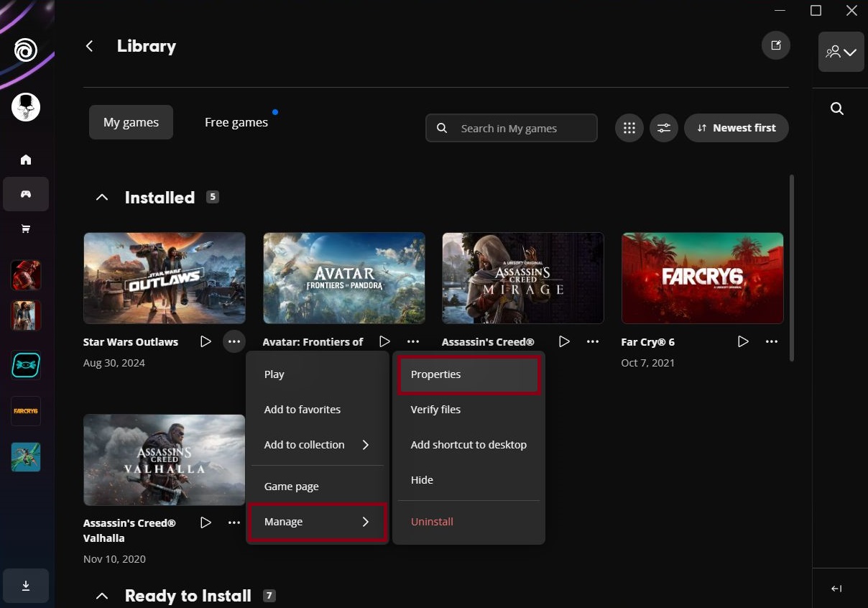Focus the Search in My games field
868x608 pixels.
512,128
